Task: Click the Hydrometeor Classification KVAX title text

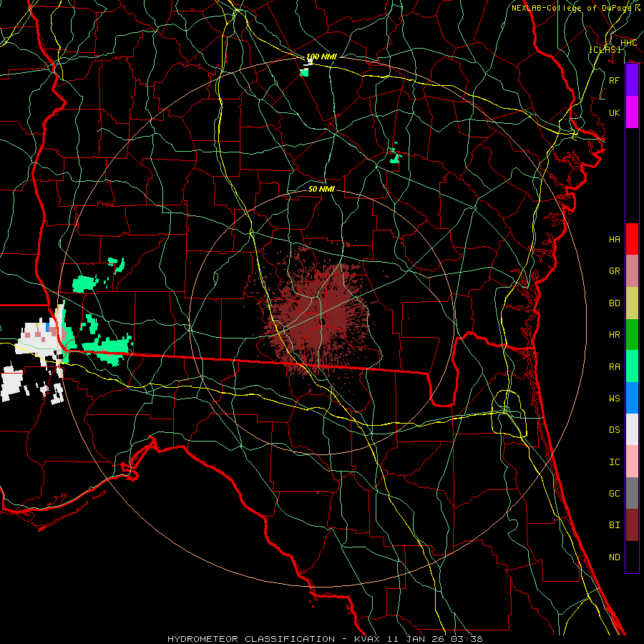Action: click(x=325, y=639)
